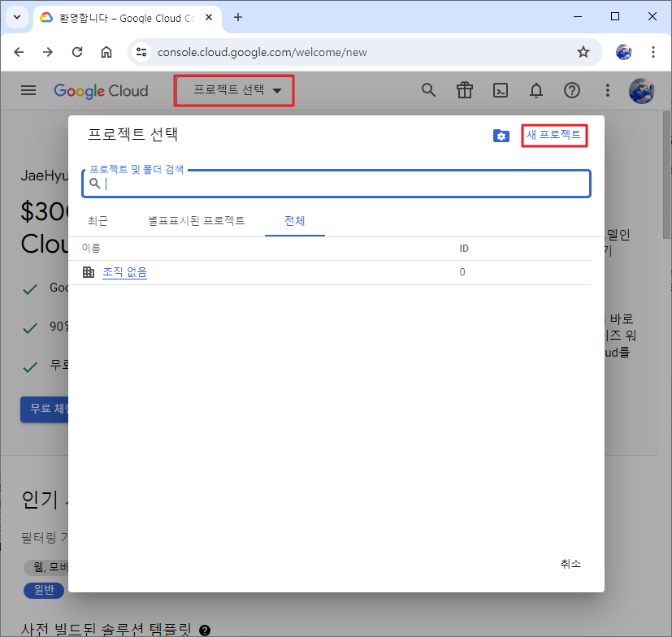672x637 pixels.
Task: Select the 전체 tab
Action: point(295,221)
